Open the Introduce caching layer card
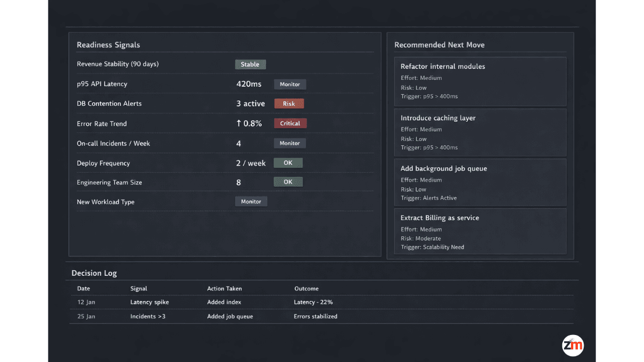The image size is (644, 362). [480, 133]
